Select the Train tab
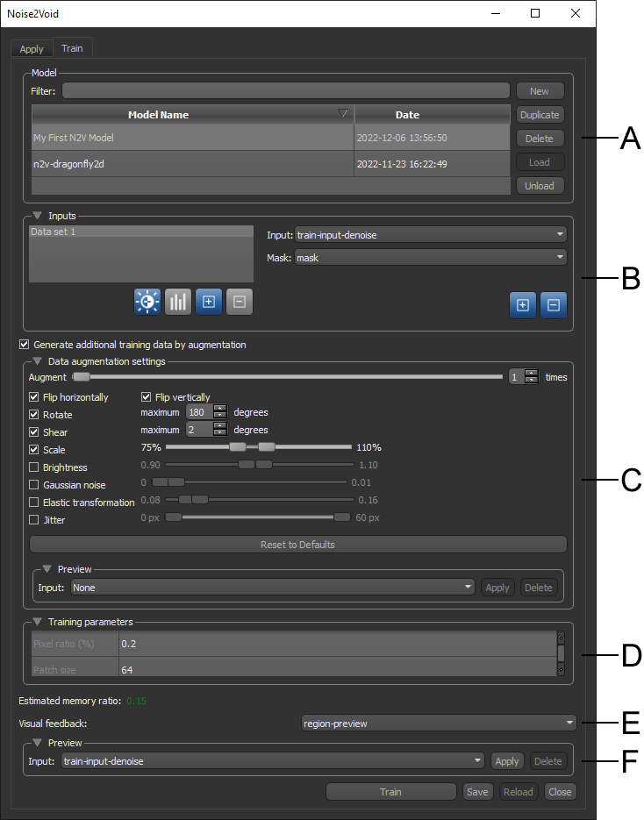The width and height of the screenshot is (644, 820). [72, 49]
